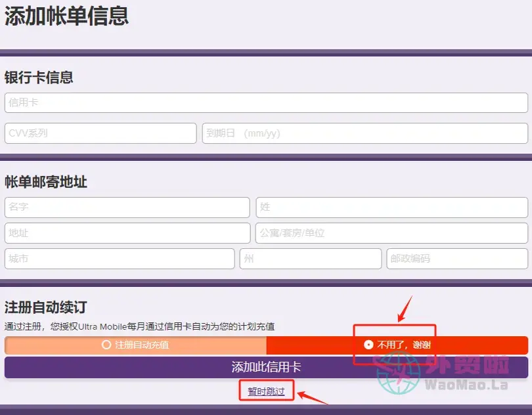Focus the CVV系列 input field

(100, 133)
